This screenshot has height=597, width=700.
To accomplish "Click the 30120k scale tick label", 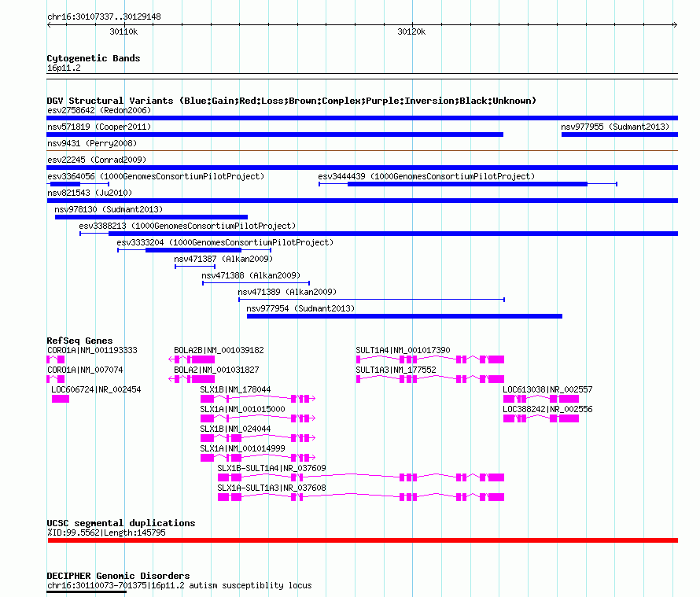I will [x=411, y=31].
